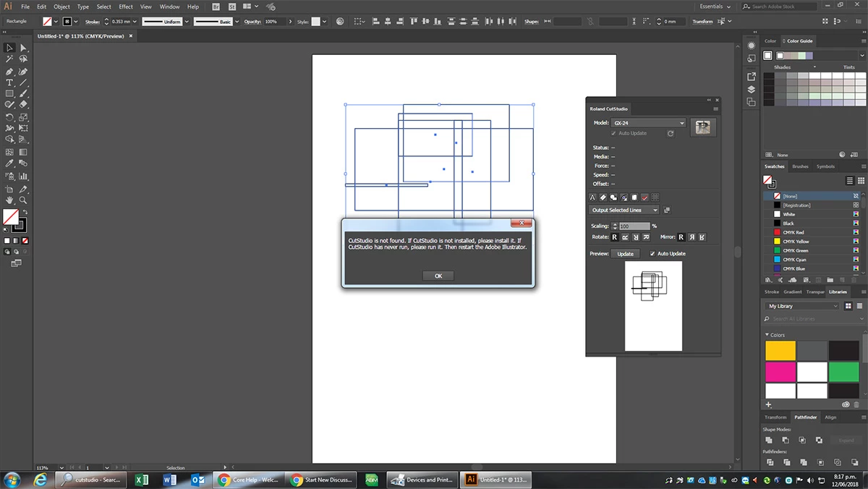The image size is (868, 489).
Task: Select the Rectangle tool in the toolbox
Action: [9, 93]
